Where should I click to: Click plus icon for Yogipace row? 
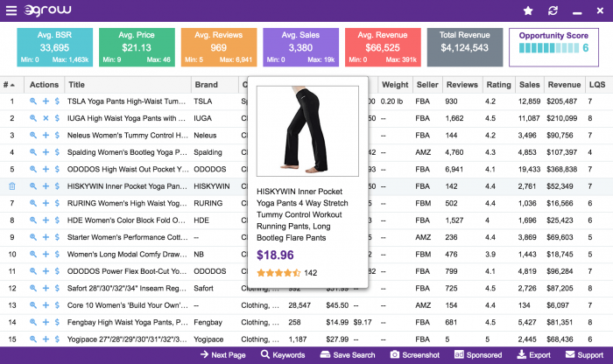[x=46, y=339]
